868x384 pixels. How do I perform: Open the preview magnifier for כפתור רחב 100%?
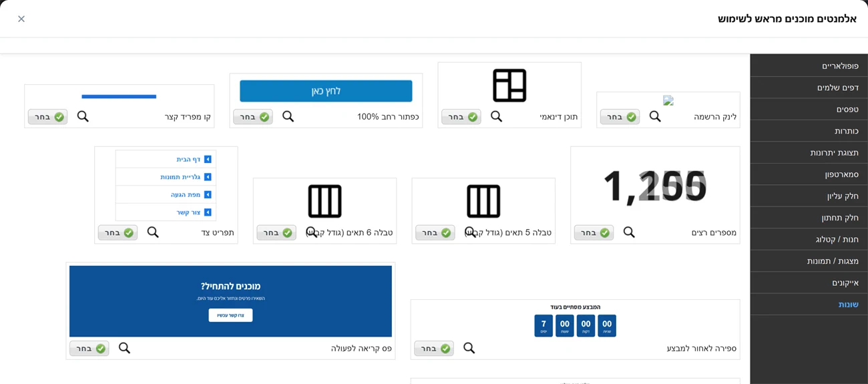coord(288,116)
